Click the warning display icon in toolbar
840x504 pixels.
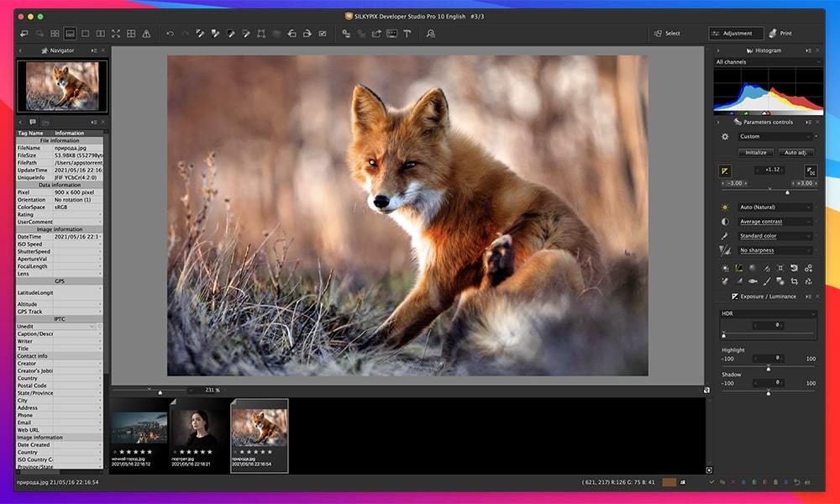pyautogui.click(x=146, y=34)
